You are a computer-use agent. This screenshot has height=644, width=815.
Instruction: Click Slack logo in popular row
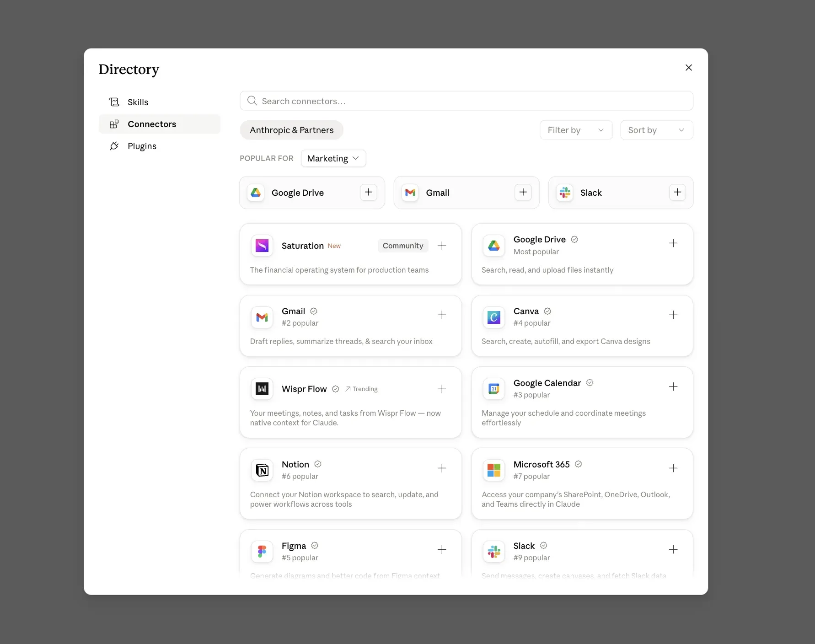pyautogui.click(x=565, y=193)
